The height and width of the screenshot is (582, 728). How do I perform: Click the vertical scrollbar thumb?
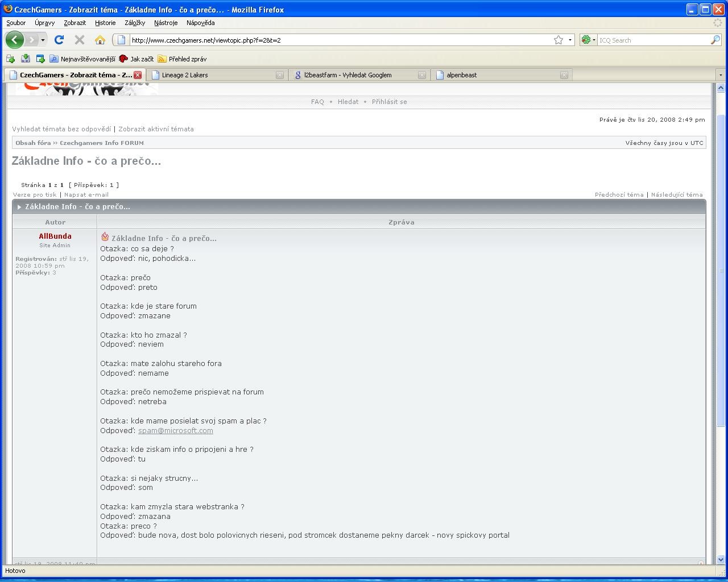721,270
